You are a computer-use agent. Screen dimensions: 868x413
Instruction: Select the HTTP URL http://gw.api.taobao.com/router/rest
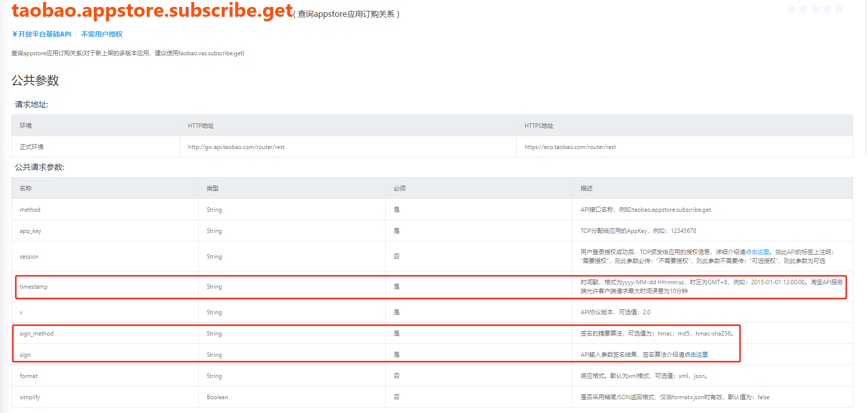[236, 147]
